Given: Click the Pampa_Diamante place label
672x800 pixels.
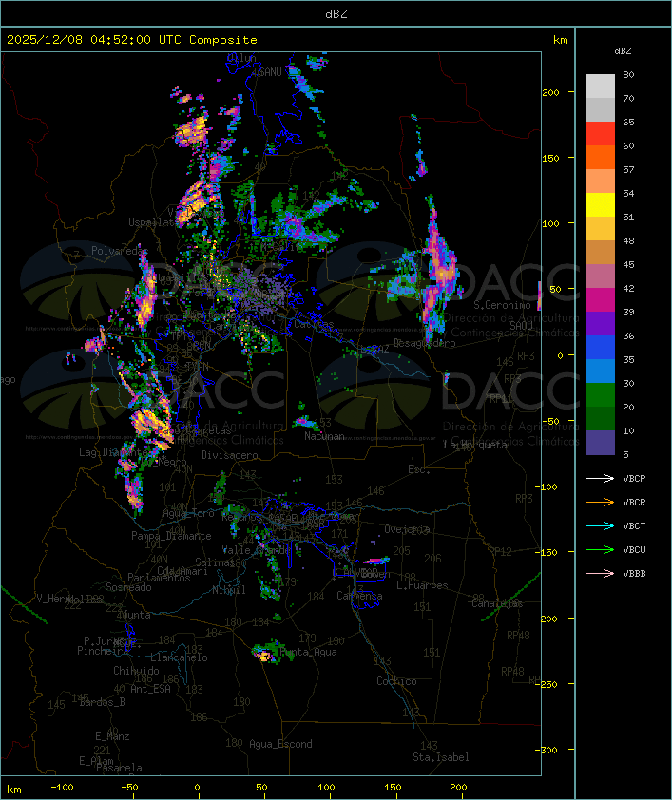Looking at the screenshot, I should coord(171,536).
